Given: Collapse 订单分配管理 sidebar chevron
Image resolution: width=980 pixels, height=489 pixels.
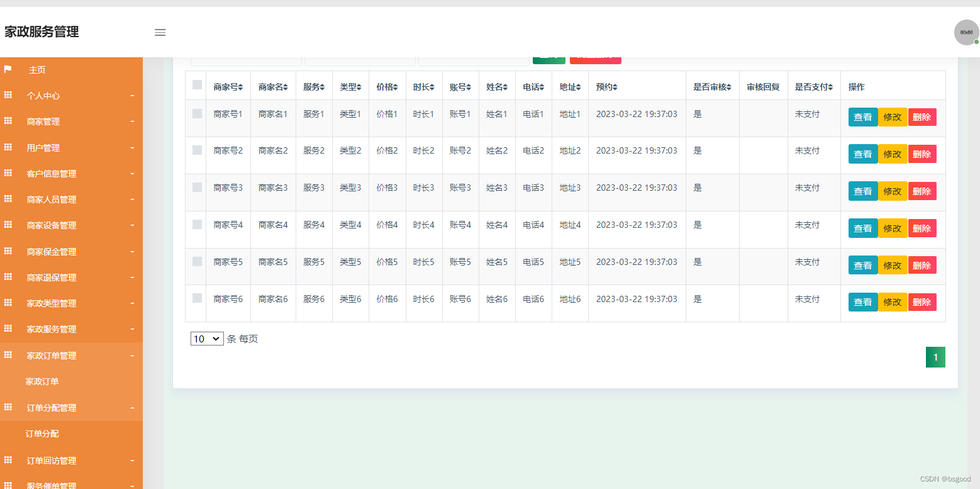Looking at the screenshot, I should tap(132, 408).
